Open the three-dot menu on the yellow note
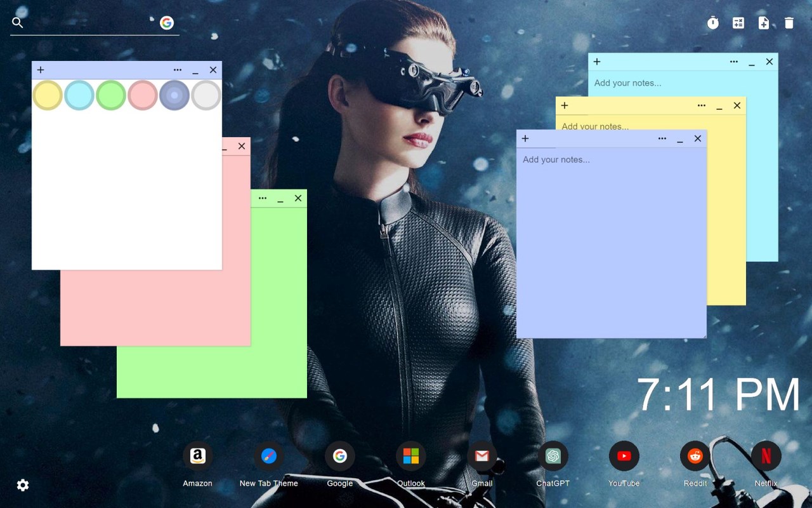 702,105
